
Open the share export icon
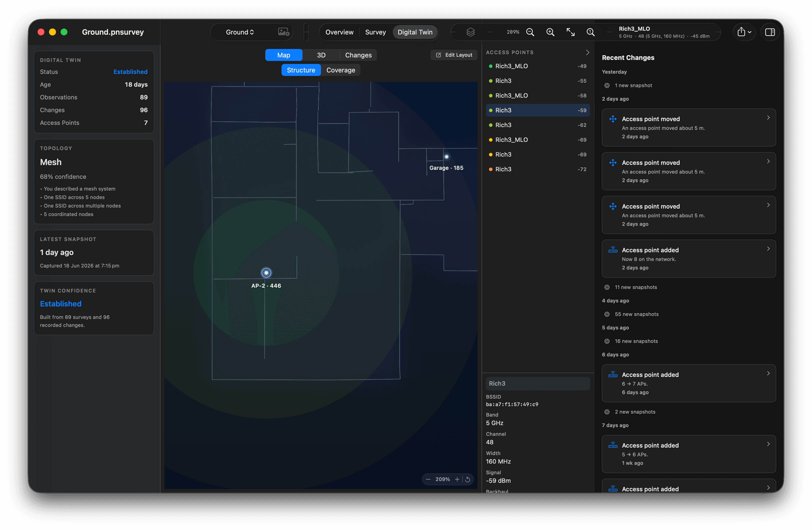[741, 32]
